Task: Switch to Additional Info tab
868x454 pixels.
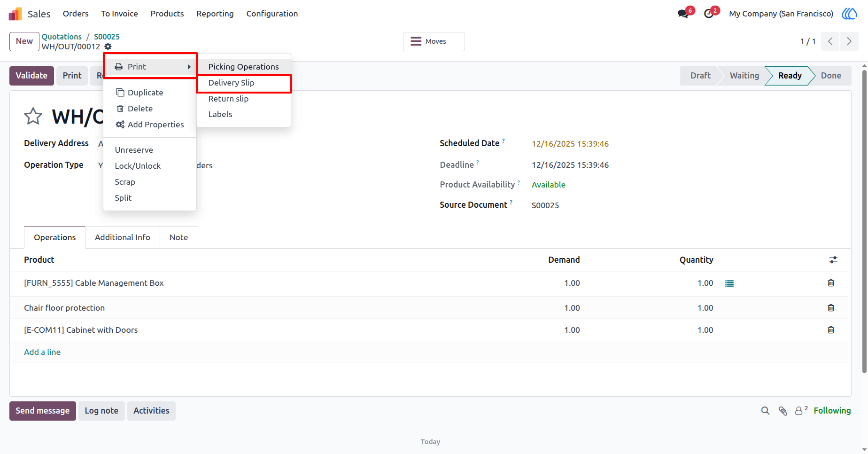Action: 123,237
